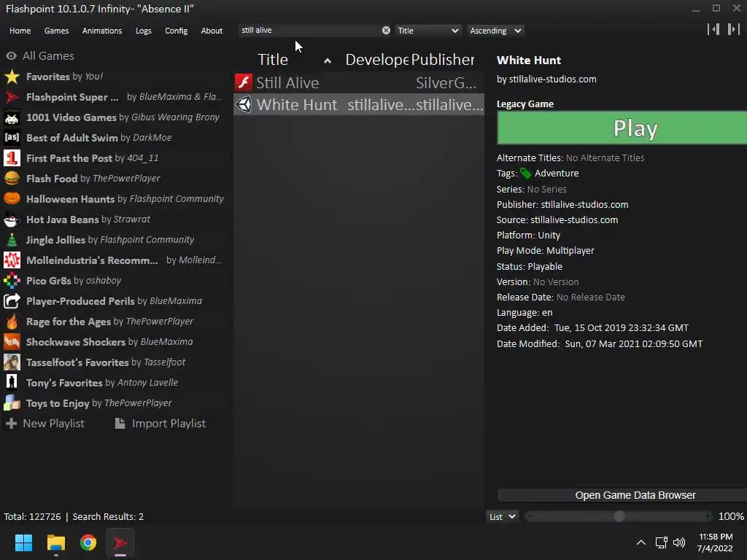This screenshot has height=560, width=747.
Task: Open the List layout dropdown
Action: click(x=502, y=517)
